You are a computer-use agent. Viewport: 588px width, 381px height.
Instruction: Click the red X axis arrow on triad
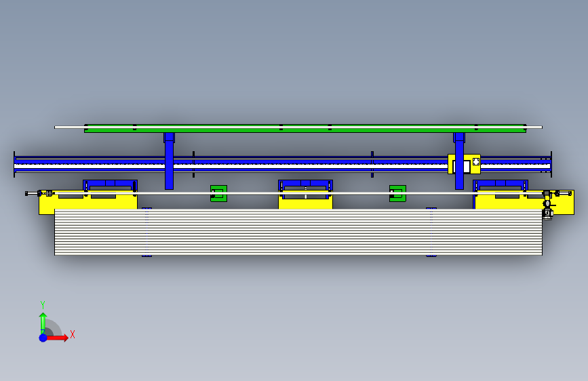click(x=57, y=338)
